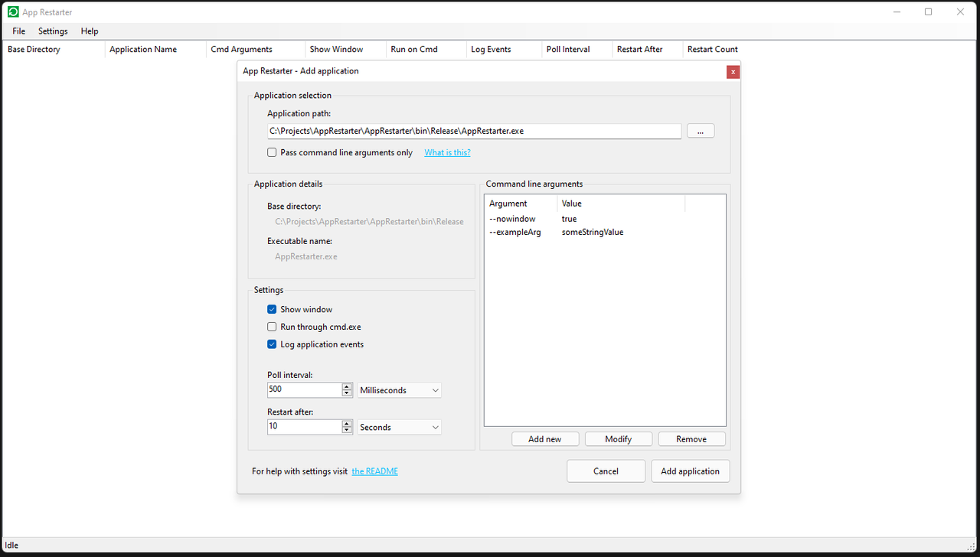Click the Remove button
The width and height of the screenshot is (980, 557).
coord(691,438)
